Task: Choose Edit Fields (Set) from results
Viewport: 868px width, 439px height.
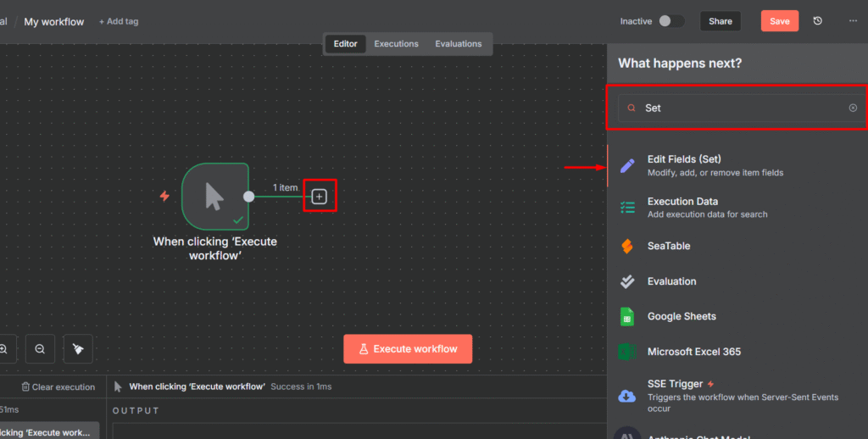Action: (x=683, y=165)
